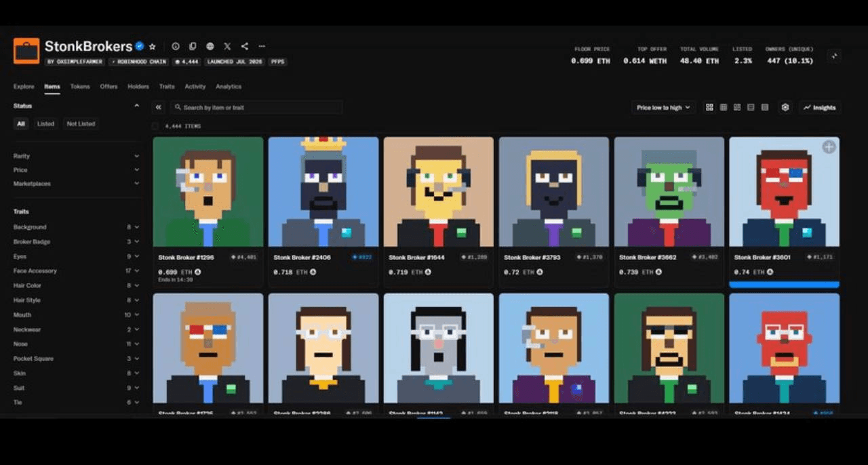Switch to the Holders tab
868x465 pixels.
click(x=138, y=87)
